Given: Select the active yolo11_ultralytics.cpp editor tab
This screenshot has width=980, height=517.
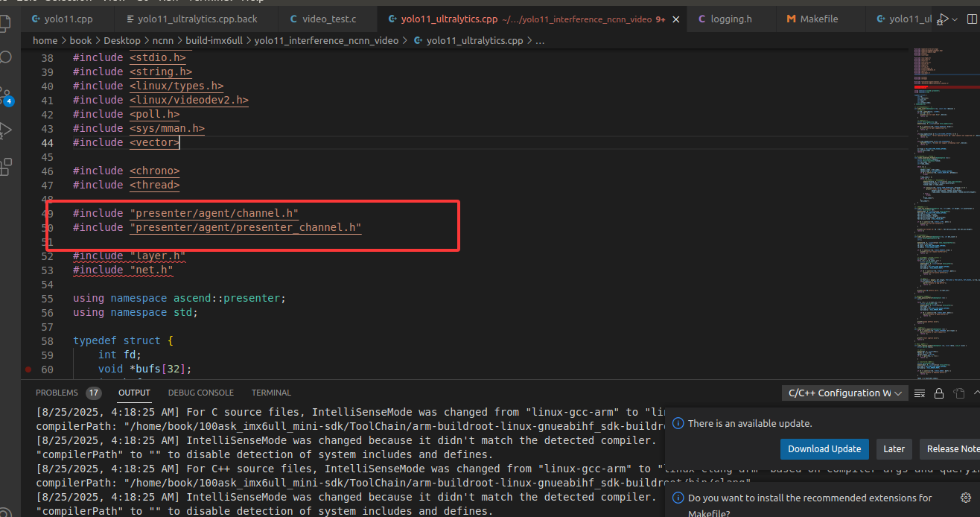Looking at the screenshot, I should [532, 19].
